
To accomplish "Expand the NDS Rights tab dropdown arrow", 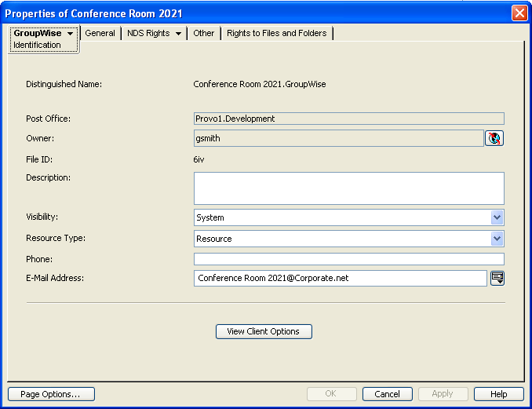I will [x=178, y=34].
